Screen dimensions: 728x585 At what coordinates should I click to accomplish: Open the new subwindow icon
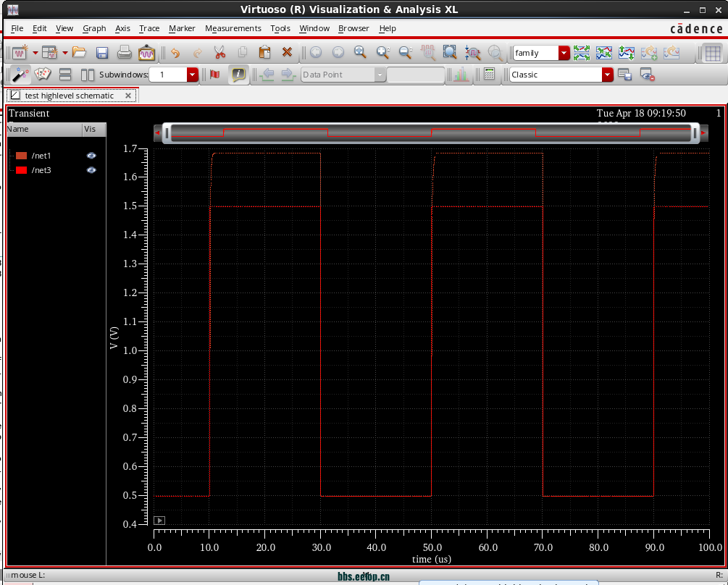point(49,52)
